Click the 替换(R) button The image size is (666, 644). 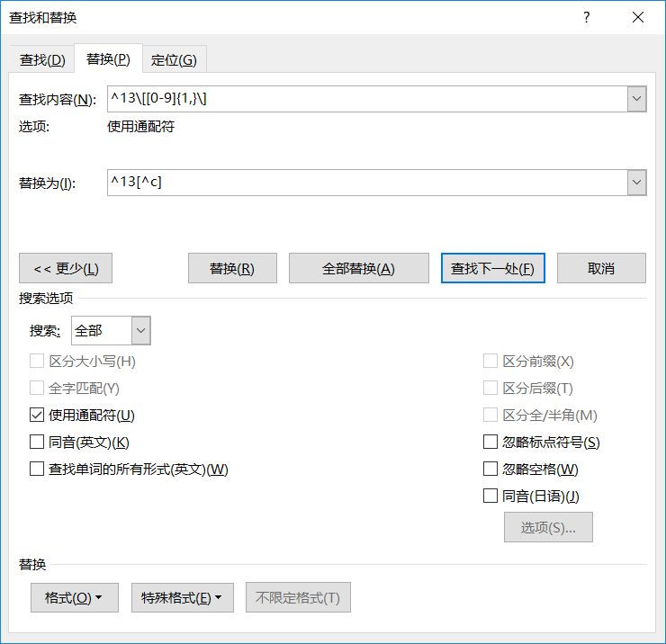pos(232,268)
